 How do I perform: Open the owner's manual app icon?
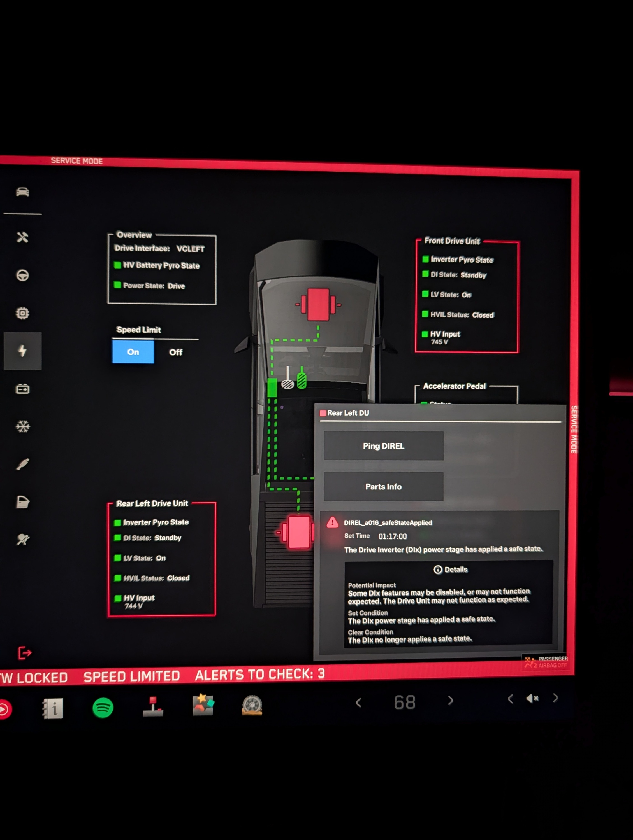click(53, 708)
